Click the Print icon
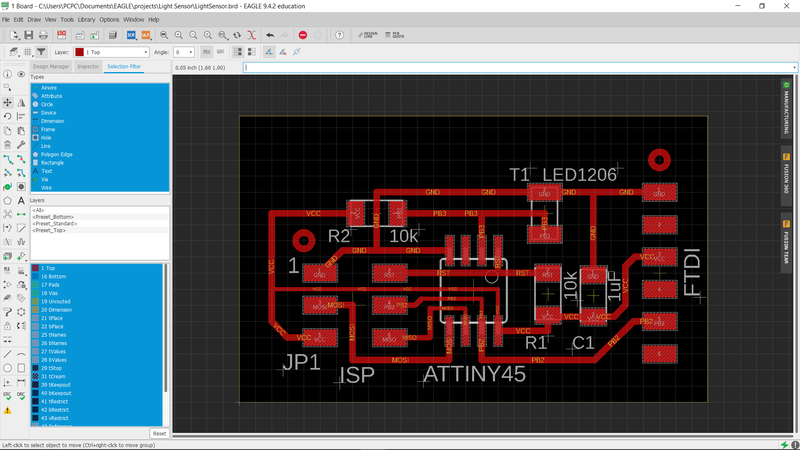800x450 pixels. point(43,35)
